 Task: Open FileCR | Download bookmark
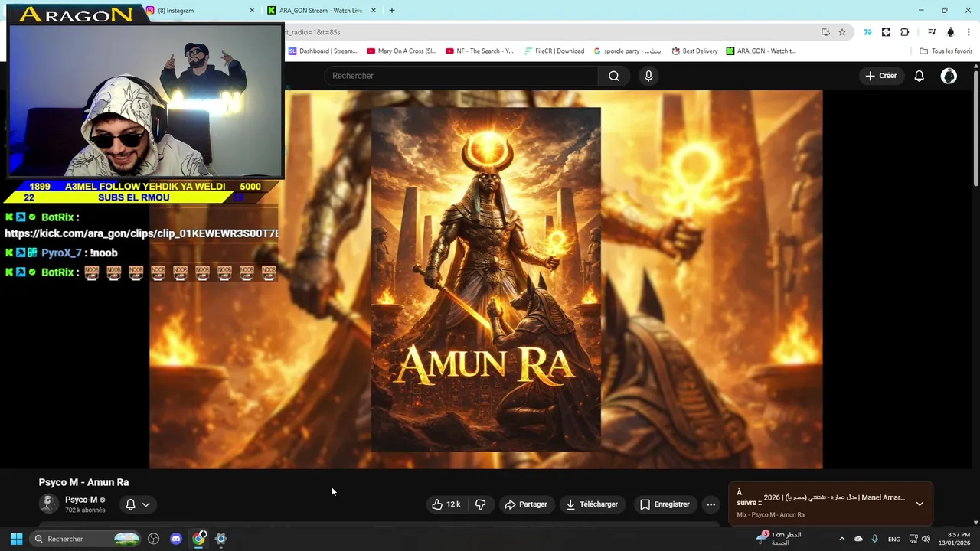[x=554, y=51]
